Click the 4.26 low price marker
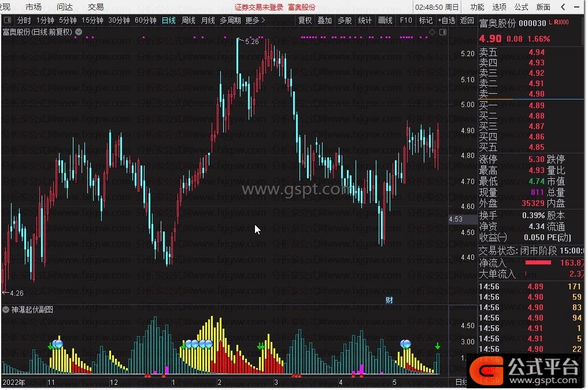Screen dimensions: 588x390 point(17,293)
